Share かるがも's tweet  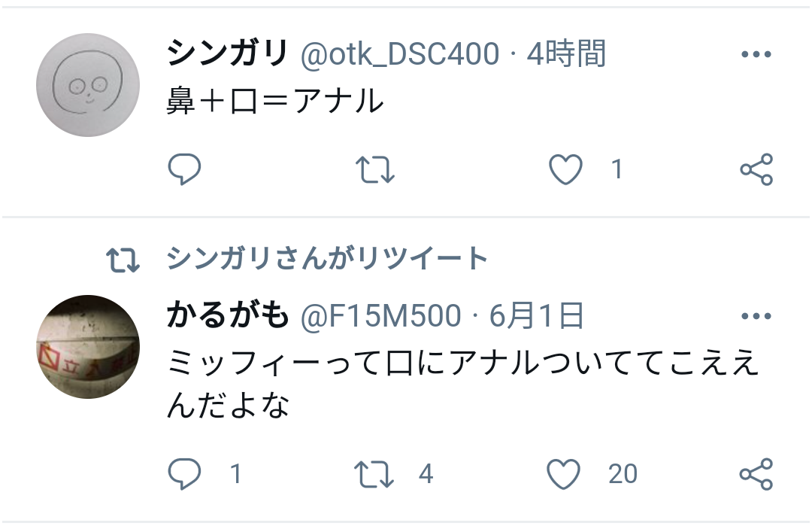tap(756, 474)
